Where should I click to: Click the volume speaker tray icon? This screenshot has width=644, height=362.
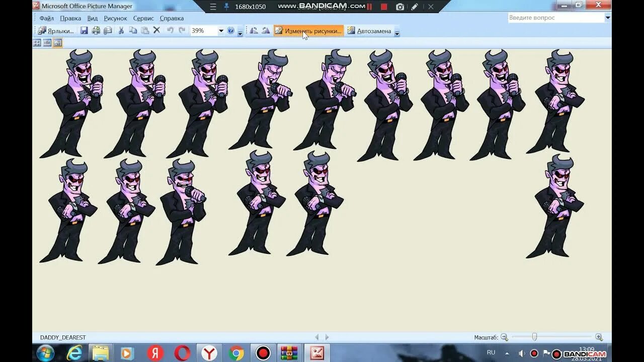tap(522, 353)
